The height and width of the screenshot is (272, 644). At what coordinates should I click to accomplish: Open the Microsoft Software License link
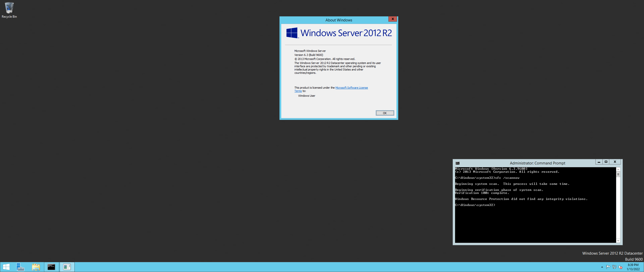(351, 88)
